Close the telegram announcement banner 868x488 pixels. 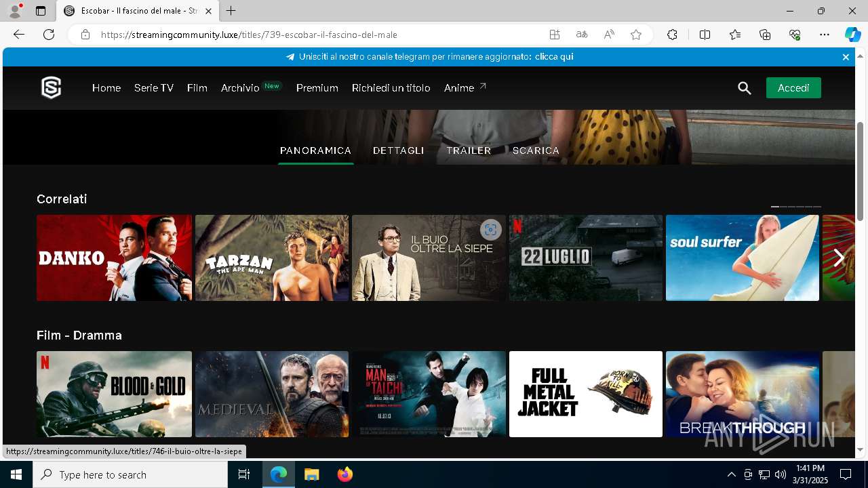(x=846, y=57)
